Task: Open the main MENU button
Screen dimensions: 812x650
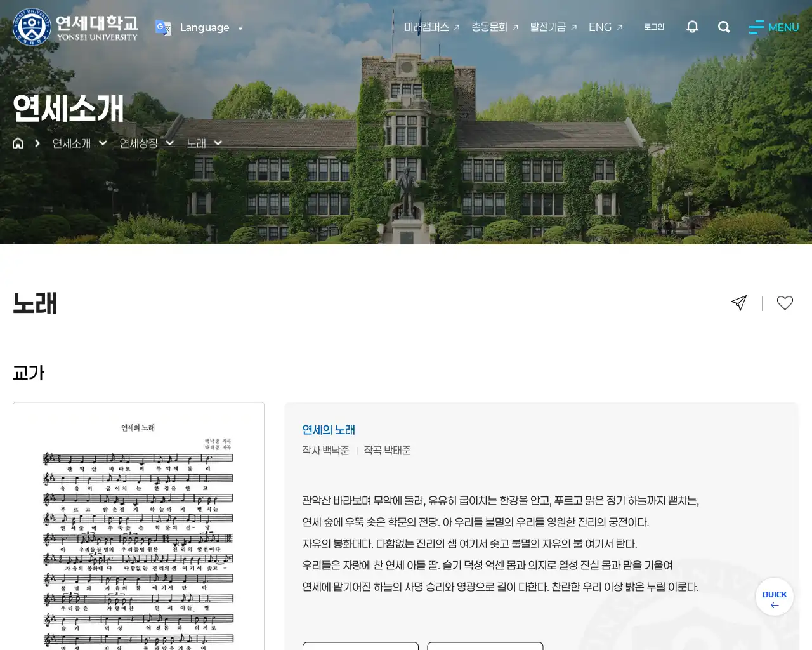Action: point(774,27)
